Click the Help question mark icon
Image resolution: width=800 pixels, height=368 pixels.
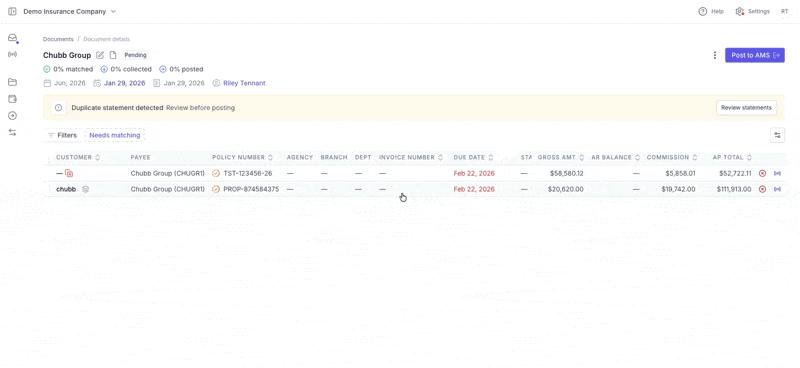703,11
